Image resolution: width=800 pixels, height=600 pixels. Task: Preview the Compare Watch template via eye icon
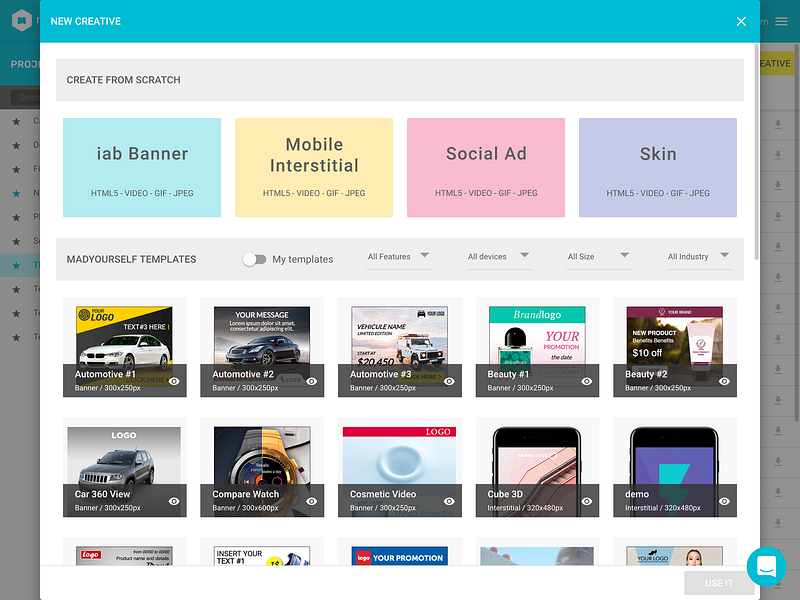[312, 501]
